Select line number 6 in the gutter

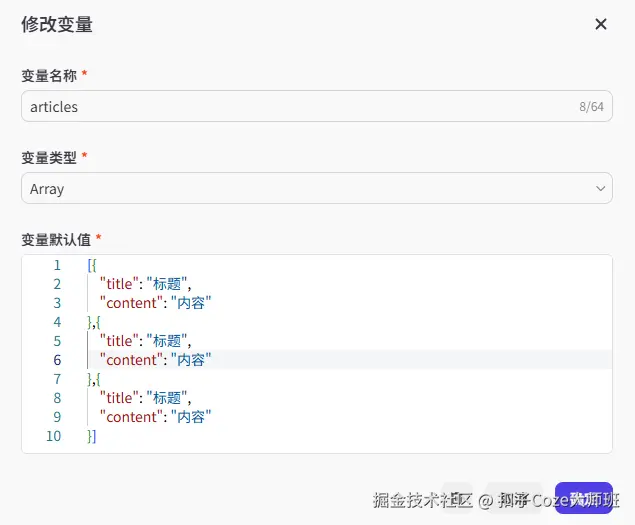click(x=57, y=360)
